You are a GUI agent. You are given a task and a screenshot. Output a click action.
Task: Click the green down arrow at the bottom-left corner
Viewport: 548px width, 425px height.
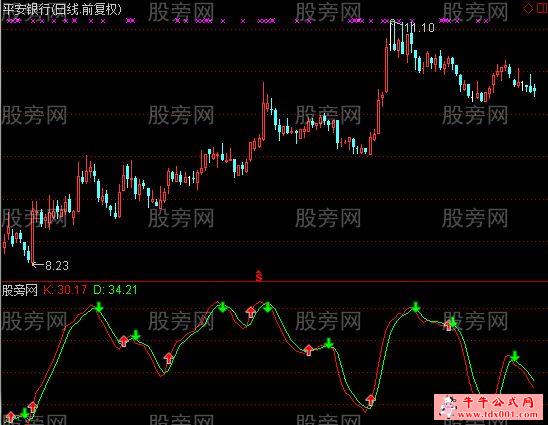tap(24, 413)
